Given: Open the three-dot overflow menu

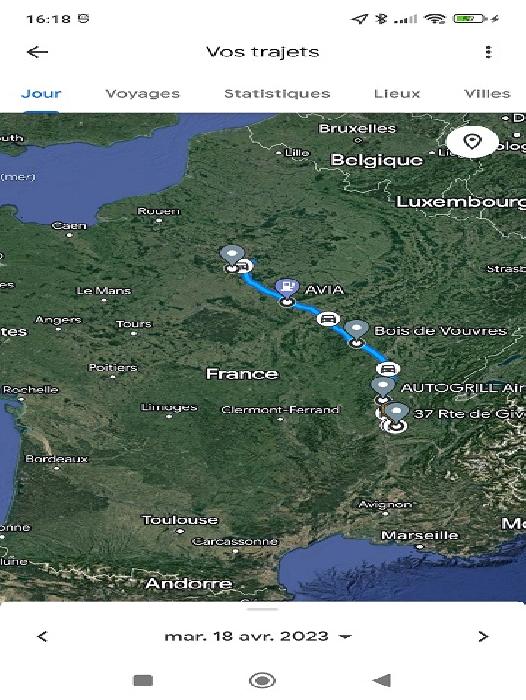Looking at the screenshot, I should tap(488, 52).
